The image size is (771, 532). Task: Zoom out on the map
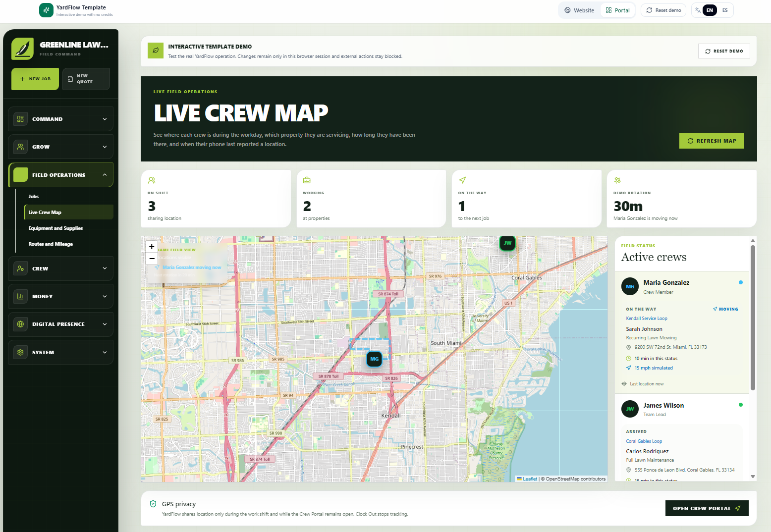click(x=152, y=259)
